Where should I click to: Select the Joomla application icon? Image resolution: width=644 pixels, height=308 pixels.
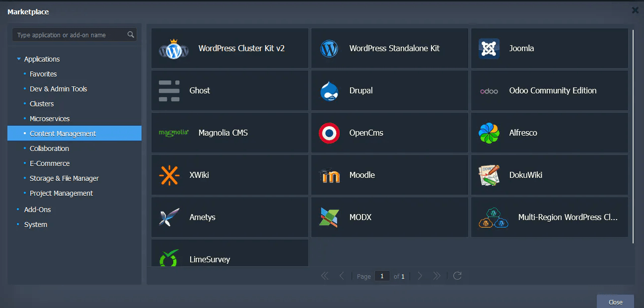pos(489,48)
